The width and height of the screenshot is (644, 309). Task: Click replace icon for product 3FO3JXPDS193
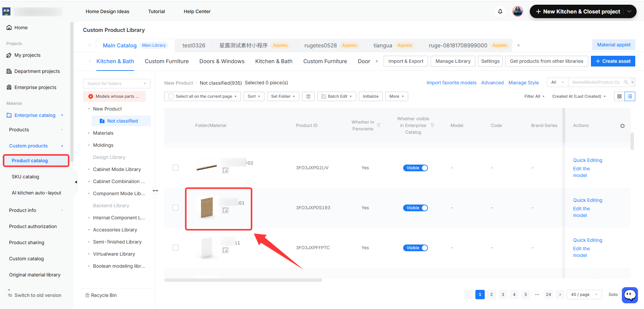tap(225, 210)
